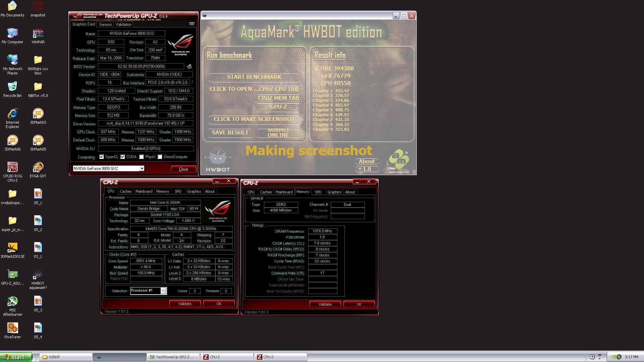Image resolution: width=644 pixels, height=362 pixels.
Task: Click DRAM Frequency 1076.5 MHz value
Action: point(322,231)
